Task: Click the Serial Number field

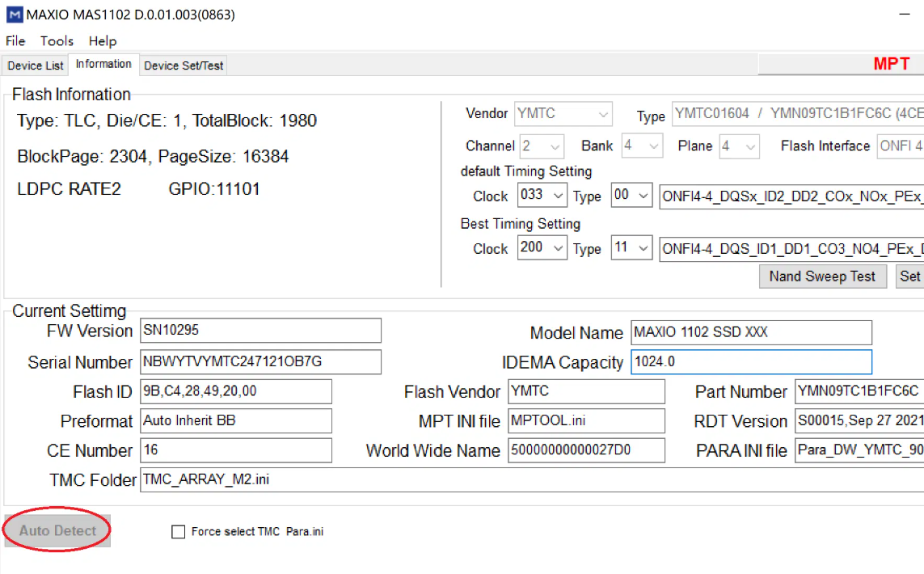Action: [260, 361]
